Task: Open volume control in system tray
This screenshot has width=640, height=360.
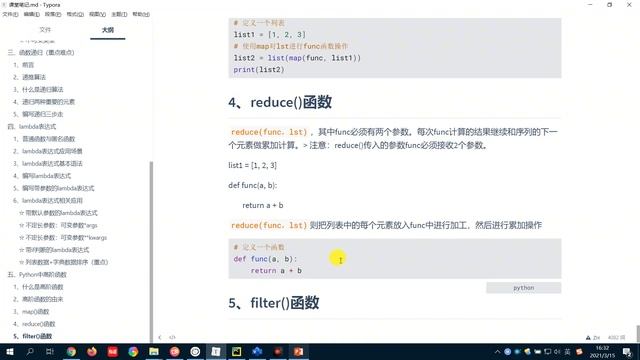Action: pyautogui.click(x=557, y=351)
